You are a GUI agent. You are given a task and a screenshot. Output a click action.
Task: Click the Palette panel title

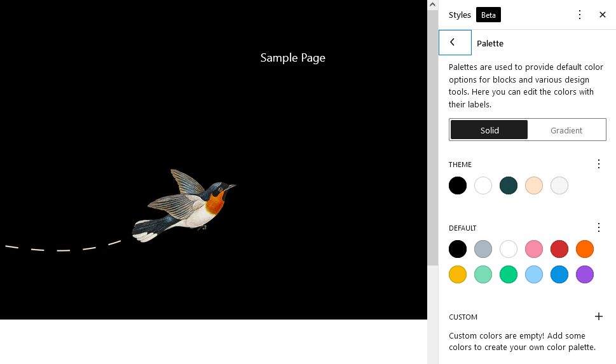tap(490, 43)
